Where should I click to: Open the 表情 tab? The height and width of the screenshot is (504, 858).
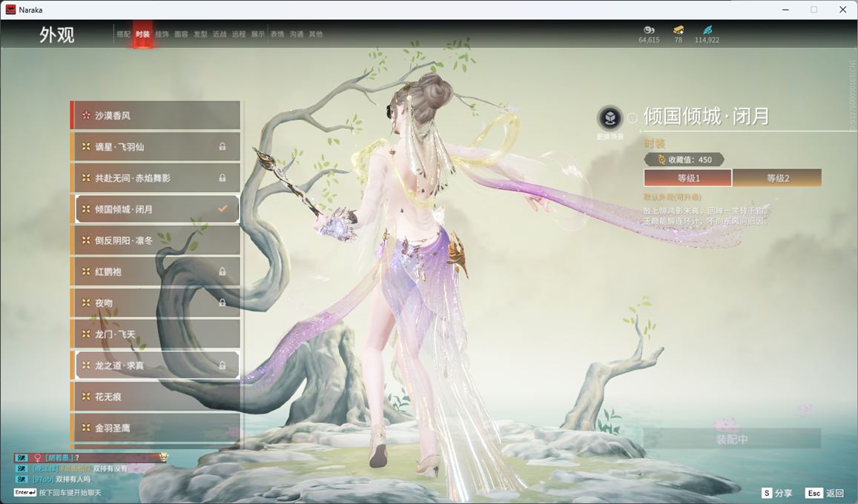[x=277, y=34]
